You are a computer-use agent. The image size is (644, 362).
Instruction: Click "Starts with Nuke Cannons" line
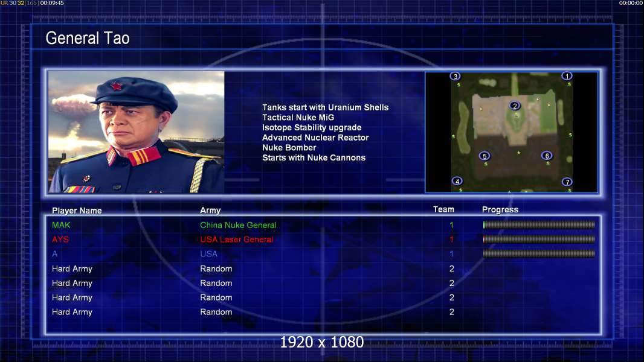(314, 157)
